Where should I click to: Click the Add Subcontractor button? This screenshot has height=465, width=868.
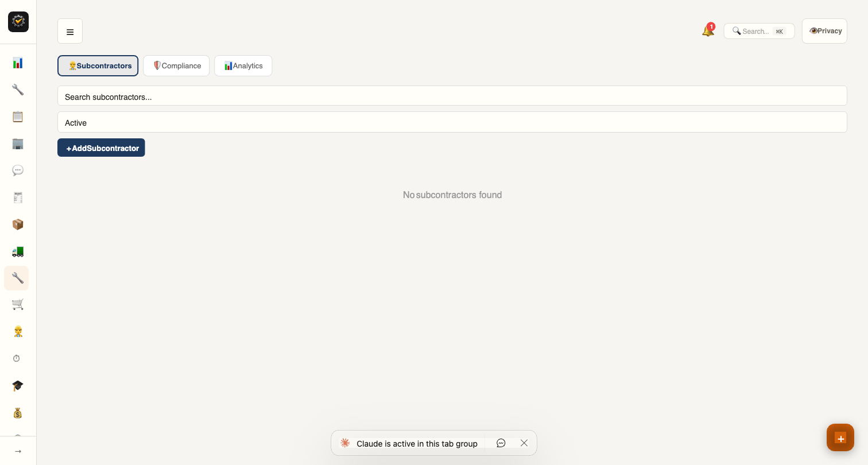[101, 148]
